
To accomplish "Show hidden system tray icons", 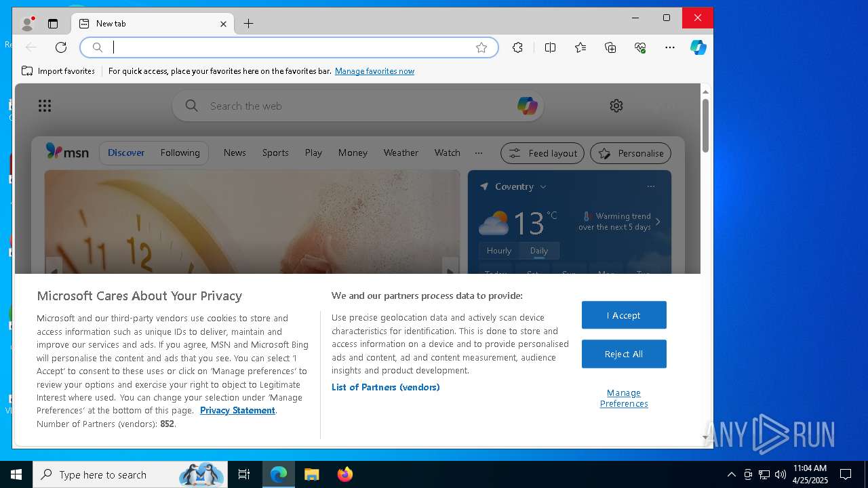I will [x=731, y=474].
